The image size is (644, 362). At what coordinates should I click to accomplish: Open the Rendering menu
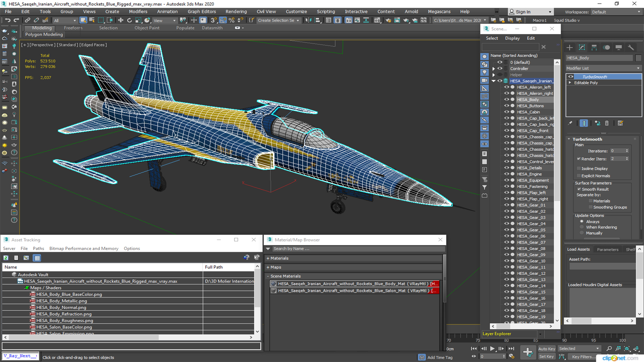236,11
